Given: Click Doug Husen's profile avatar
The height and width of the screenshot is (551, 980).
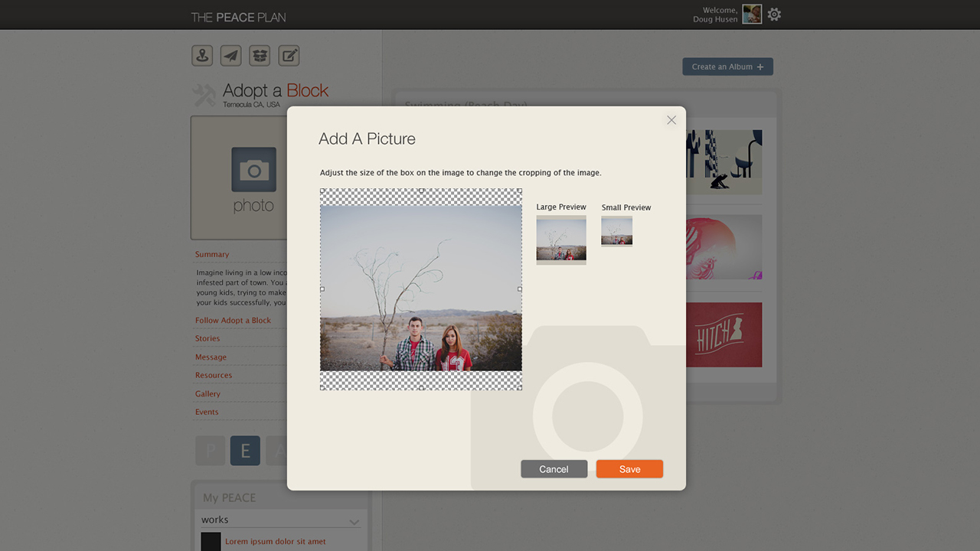Looking at the screenshot, I should point(752,15).
